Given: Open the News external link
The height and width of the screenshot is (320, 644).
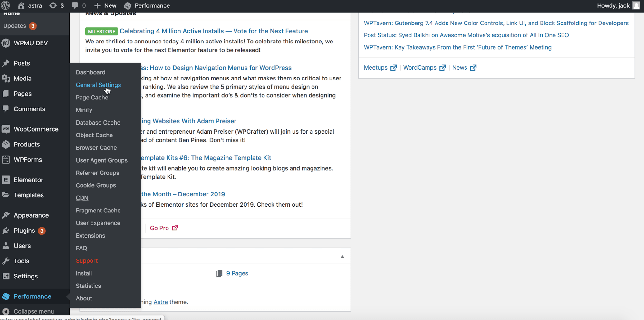Looking at the screenshot, I should [464, 68].
